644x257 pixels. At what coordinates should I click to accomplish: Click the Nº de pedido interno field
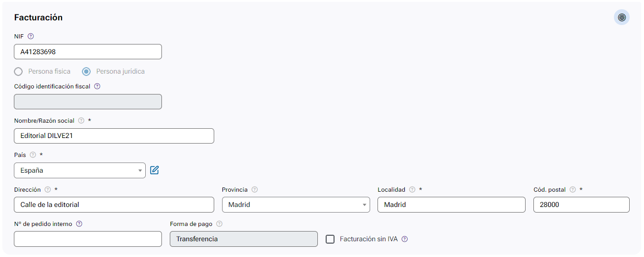coord(88,239)
